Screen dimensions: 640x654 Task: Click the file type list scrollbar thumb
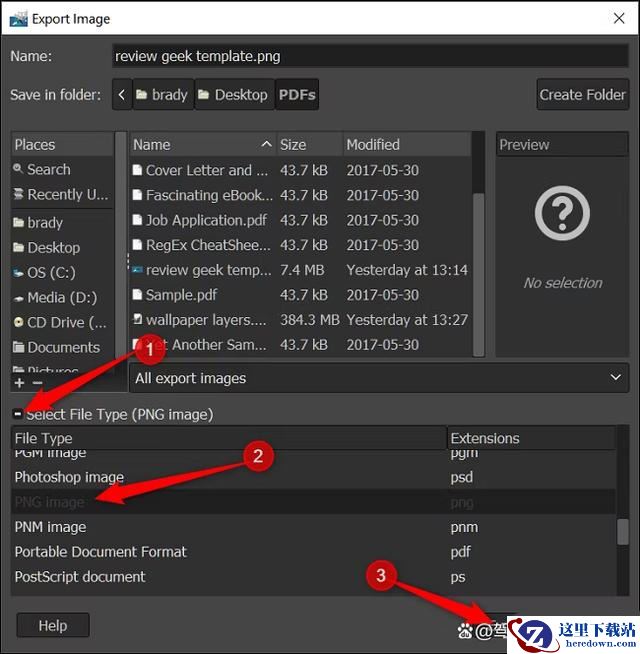point(622,531)
